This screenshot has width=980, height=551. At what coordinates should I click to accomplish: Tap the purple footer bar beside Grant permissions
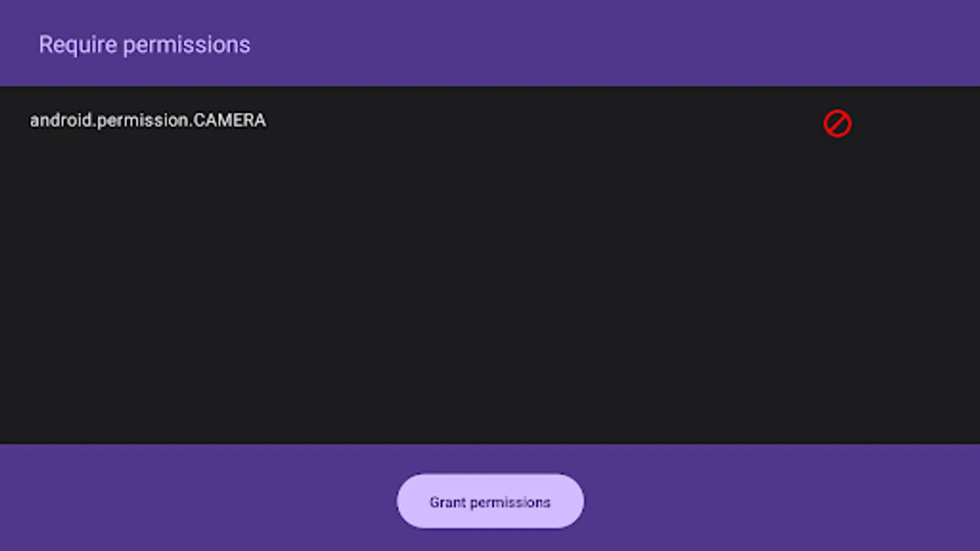766,499
